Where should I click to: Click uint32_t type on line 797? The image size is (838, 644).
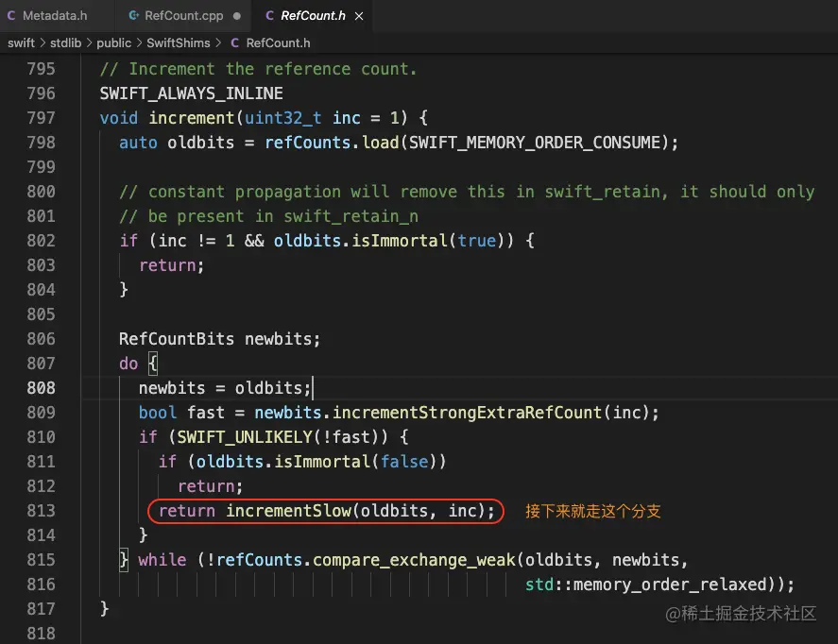tap(282, 117)
